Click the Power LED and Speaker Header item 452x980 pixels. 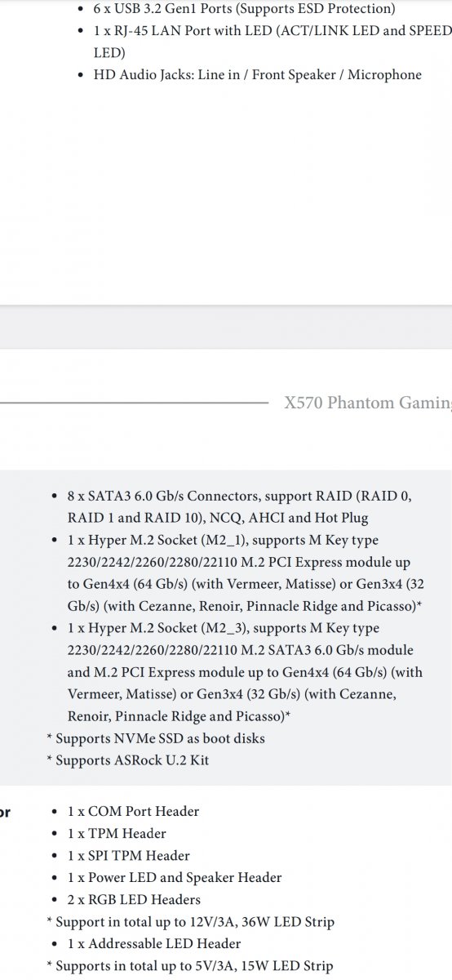point(175,878)
